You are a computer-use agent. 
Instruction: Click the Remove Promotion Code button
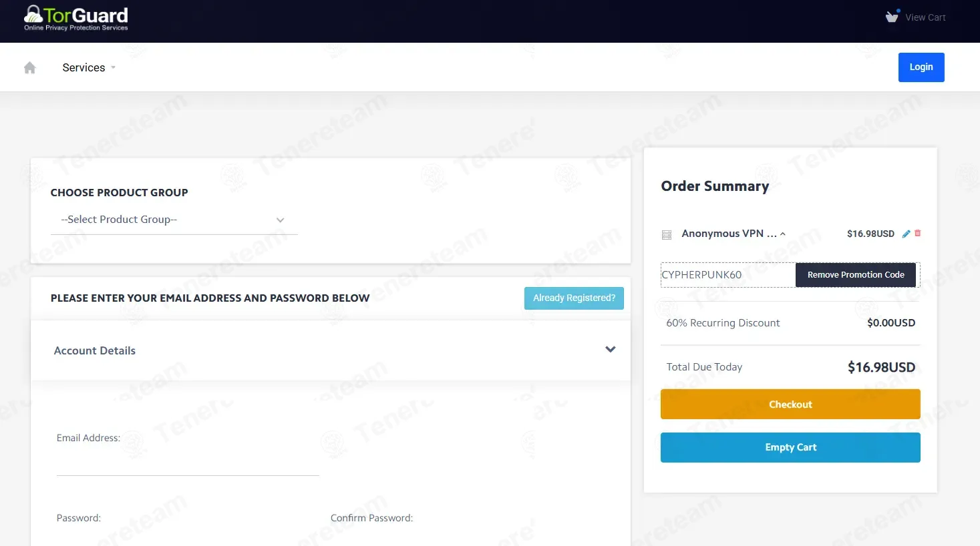pyautogui.click(x=856, y=275)
